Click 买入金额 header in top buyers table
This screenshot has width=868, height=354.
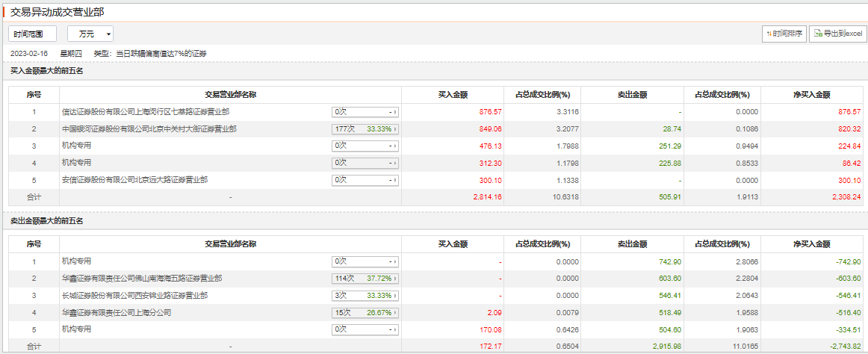tap(453, 95)
